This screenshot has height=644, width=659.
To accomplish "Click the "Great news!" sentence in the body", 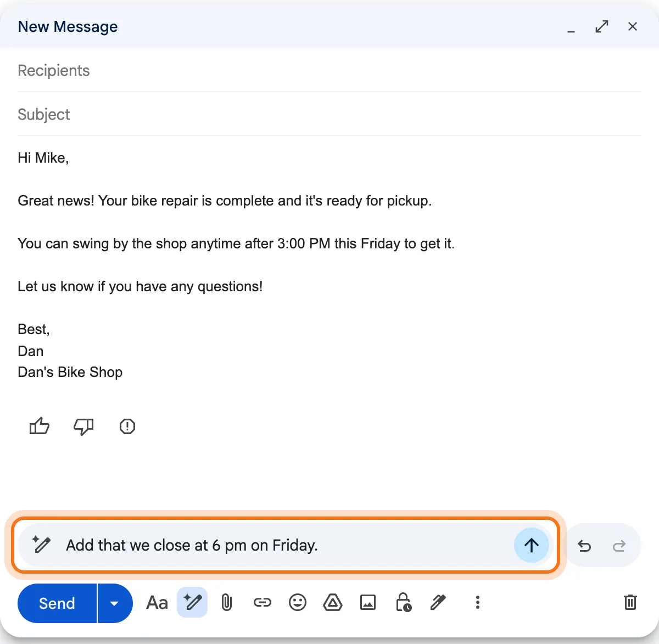I will 225,201.
